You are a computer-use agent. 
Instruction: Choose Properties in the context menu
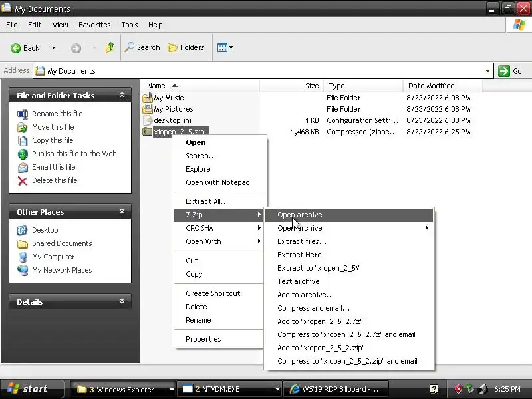click(x=219, y=339)
